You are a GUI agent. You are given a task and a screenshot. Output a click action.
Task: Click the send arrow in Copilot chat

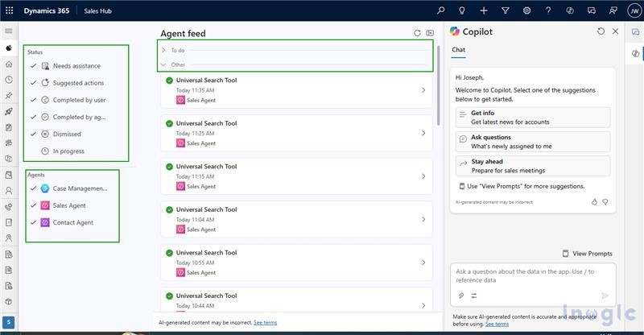[605, 296]
